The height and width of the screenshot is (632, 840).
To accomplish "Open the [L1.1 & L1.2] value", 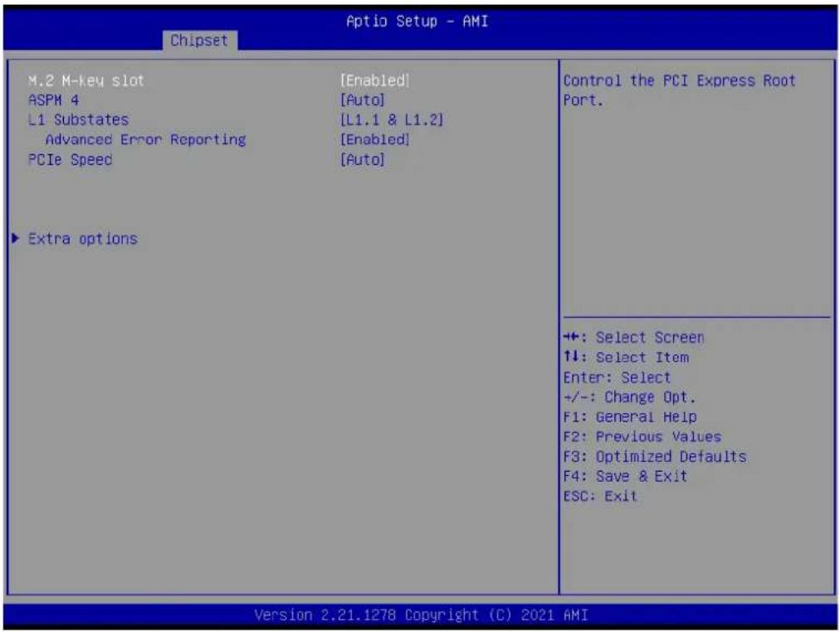I will (392, 120).
